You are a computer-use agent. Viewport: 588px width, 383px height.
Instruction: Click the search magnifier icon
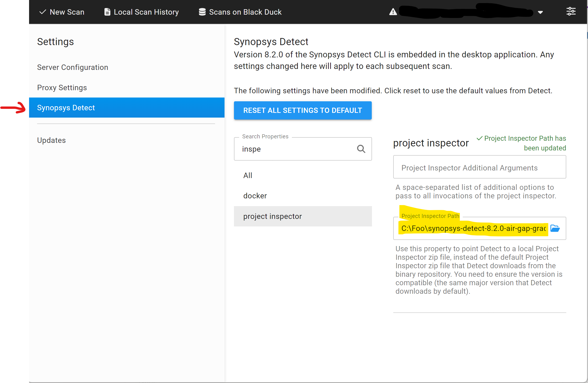tap(361, 149)
